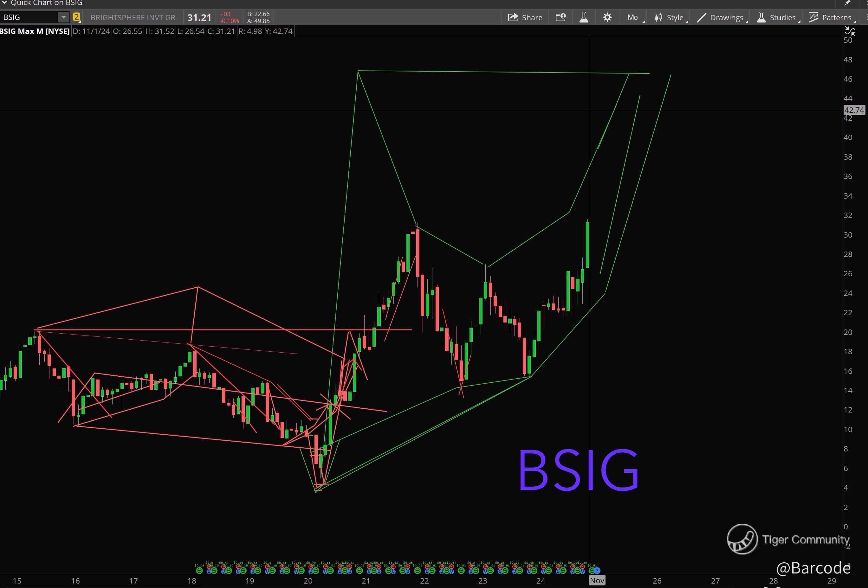Click the flask edit studies icon
Image resolution: width=868 pixels, height=588 pixels.
(584, 17)
